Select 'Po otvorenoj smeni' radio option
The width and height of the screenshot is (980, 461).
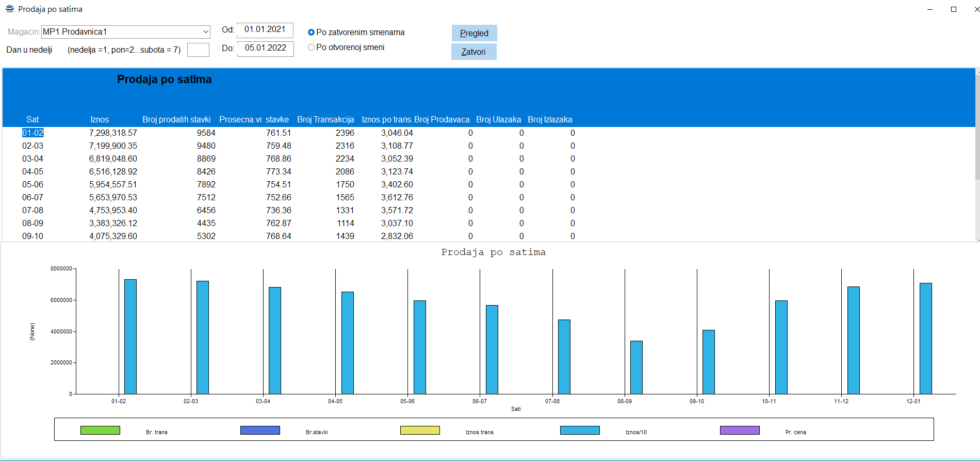pos(311,47)
